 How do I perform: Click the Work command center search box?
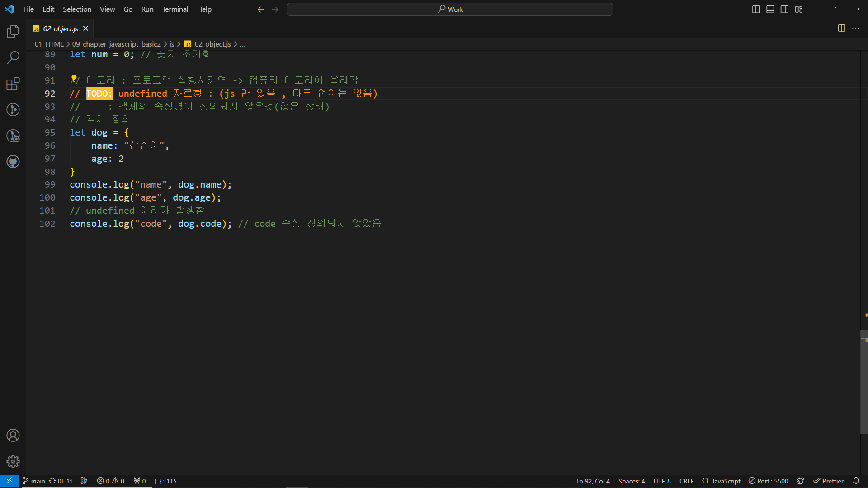point(449,9)
